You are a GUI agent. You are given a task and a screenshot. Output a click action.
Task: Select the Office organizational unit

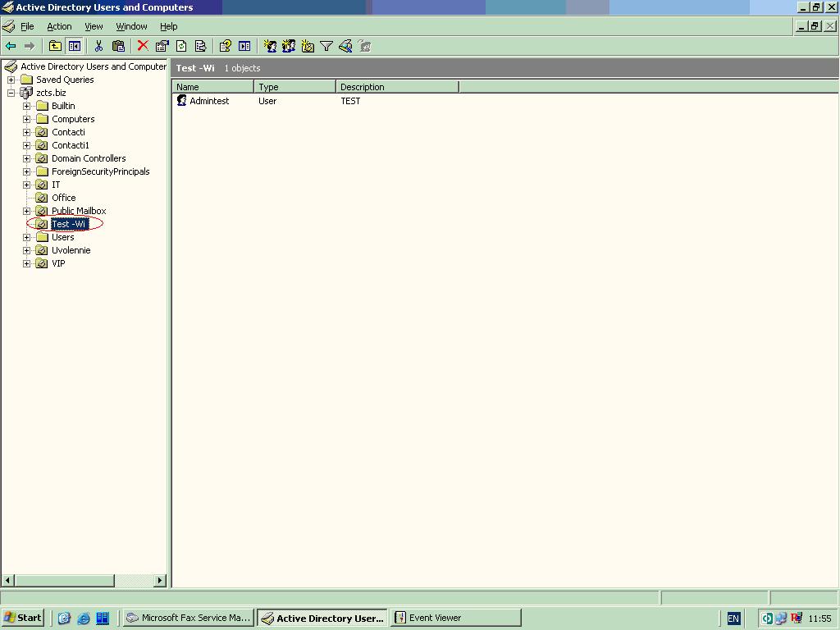click(x=63, y=198)
